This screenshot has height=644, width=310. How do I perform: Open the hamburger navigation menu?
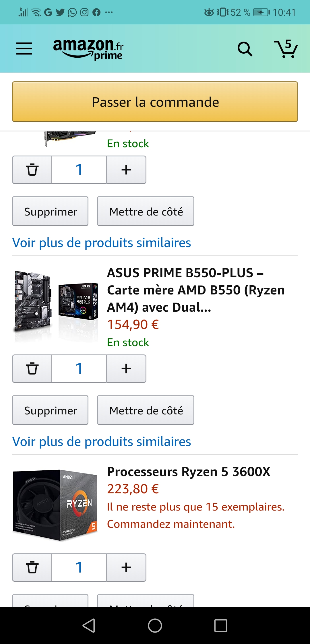point(24,48)
